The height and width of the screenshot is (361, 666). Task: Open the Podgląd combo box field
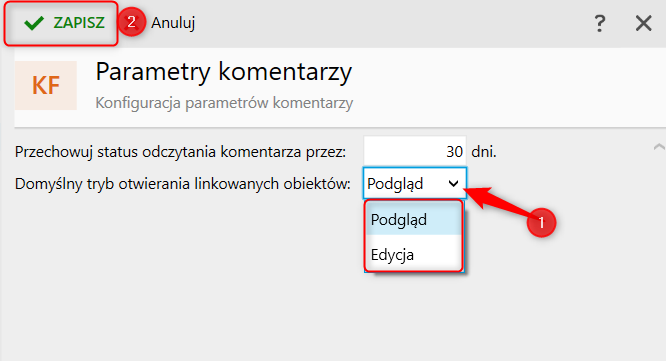coord(415,183)
